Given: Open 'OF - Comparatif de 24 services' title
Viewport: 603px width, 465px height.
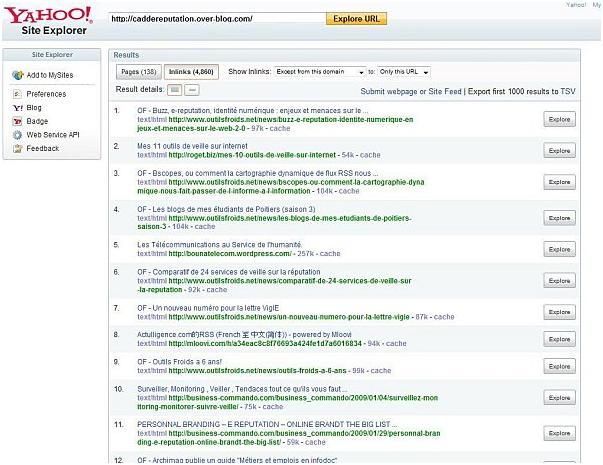Looking at the screenshot, I should (229, 272).
